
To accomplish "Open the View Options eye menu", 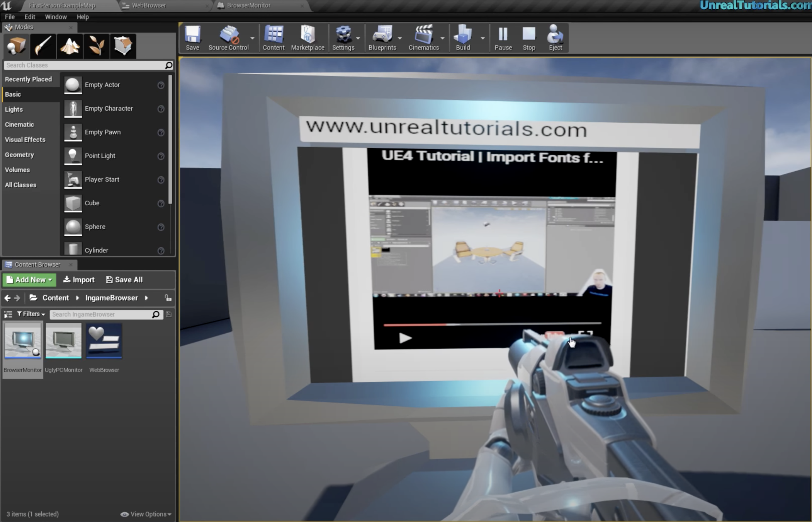I will pos(146,514).
